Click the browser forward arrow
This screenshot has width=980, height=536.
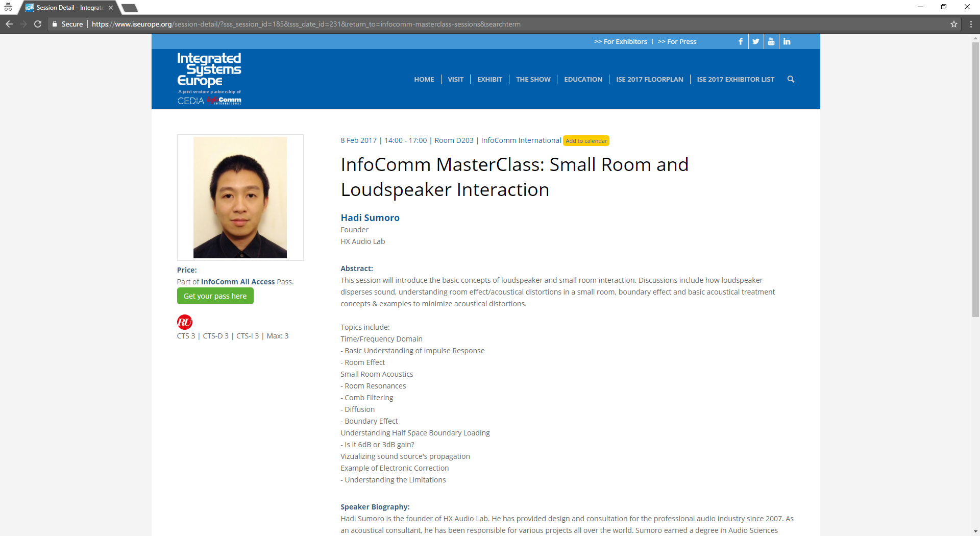tap(23, 24)
